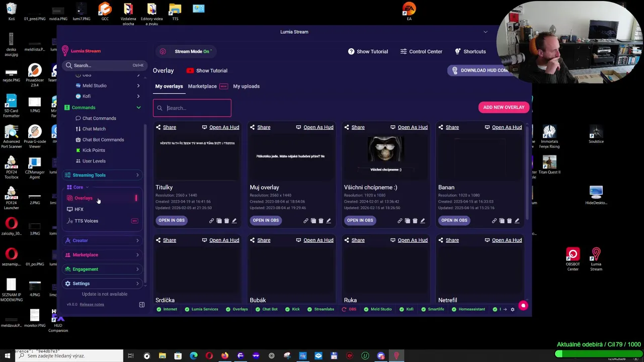Click sidebar Search box
The height and width of the screenshot is (362, 644).
pyautogui.click(x=104, y=65)
